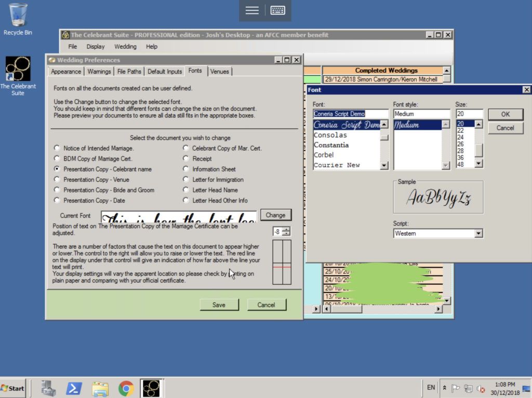Select Presentation Copy - Venue option

click(57, 179)
